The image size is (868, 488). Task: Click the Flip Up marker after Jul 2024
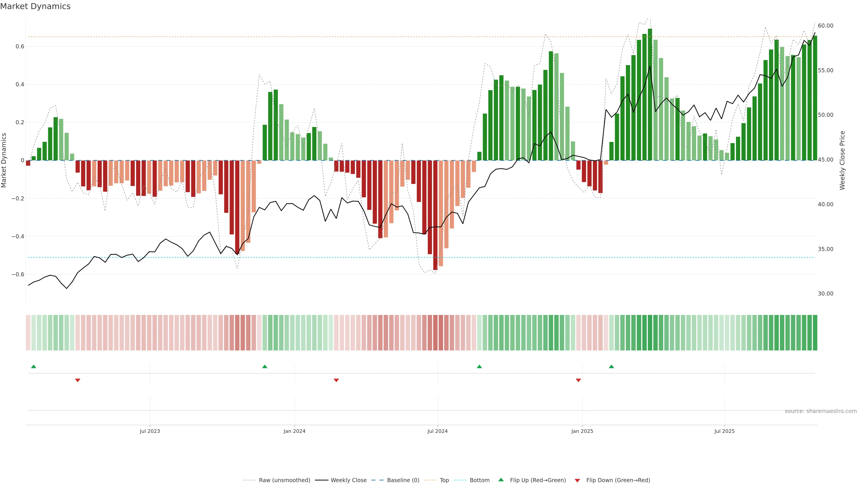(x=479, y=366)
